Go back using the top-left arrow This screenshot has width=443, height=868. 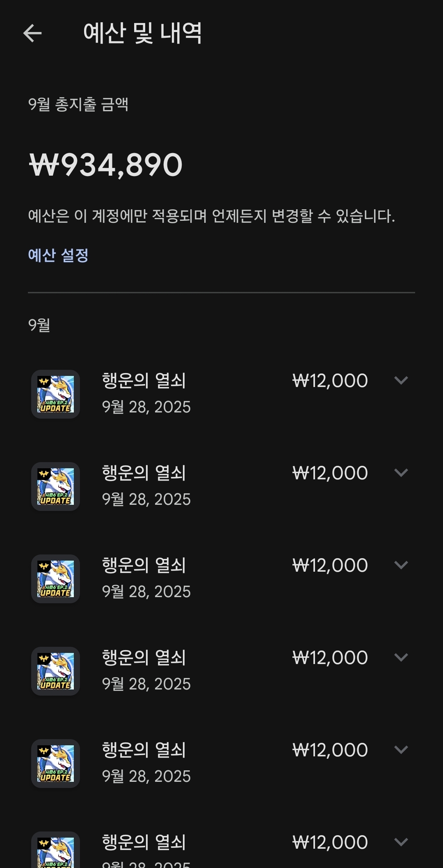tap(32, 33)
